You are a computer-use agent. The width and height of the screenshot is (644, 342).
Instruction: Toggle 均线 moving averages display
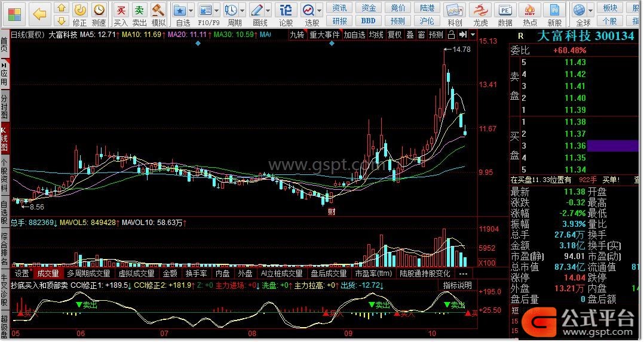(376, 35)
